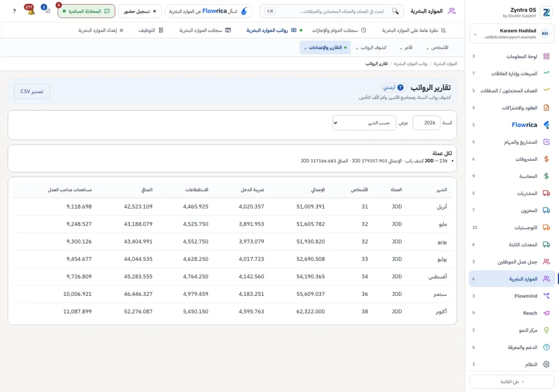Select Human Resources in sidebar
Image resolution: width=559 pixels, height=392 pixels.
coord(512,279)
